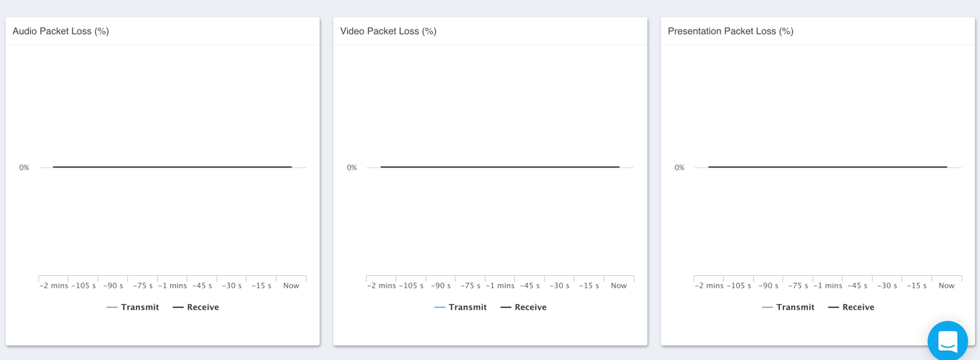980x360 pixels.
Task: Select the Presentation Packet Loss (%) title
Action: tap(731, 31)
